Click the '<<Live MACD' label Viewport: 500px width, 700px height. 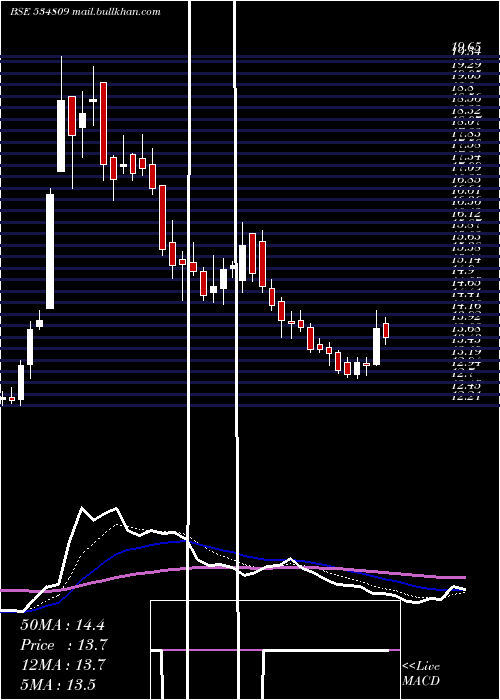pos(421,674)
